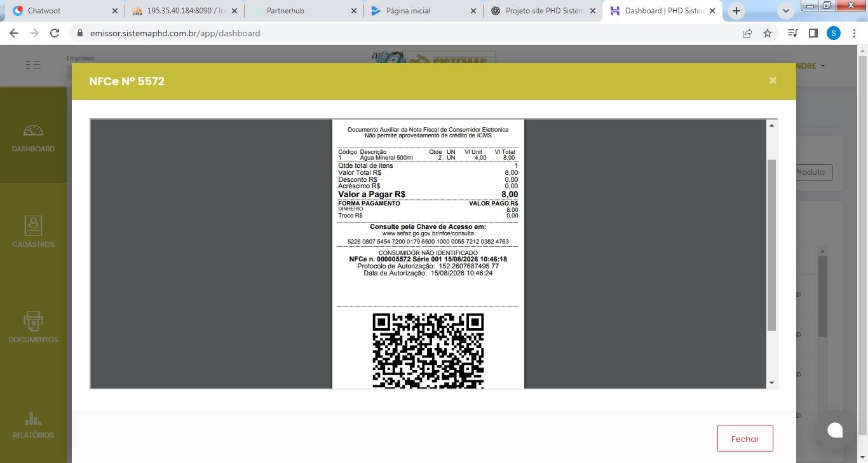Screen dimensions: 868x463
Task: Click the access key number on receipt
Action: [x=428, y=242]
